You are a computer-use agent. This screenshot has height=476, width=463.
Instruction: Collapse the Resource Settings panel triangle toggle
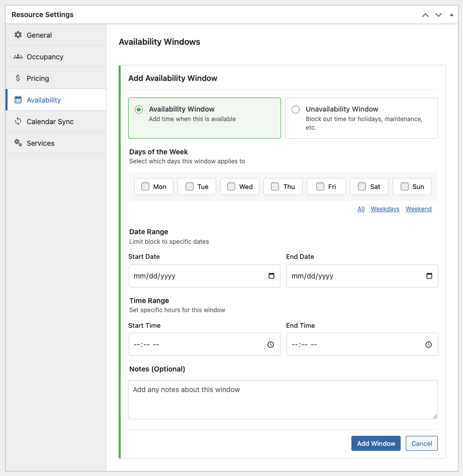(451, 15)
